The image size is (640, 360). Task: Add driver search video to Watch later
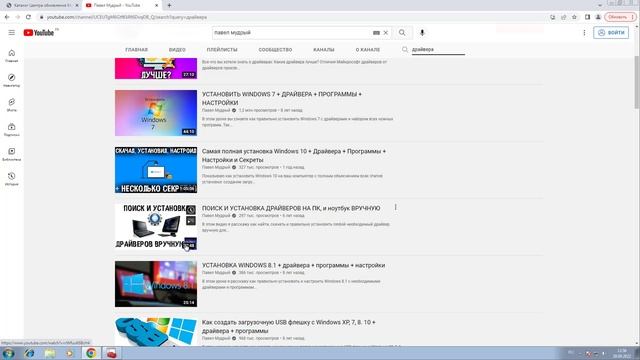(x=191, y=210)
